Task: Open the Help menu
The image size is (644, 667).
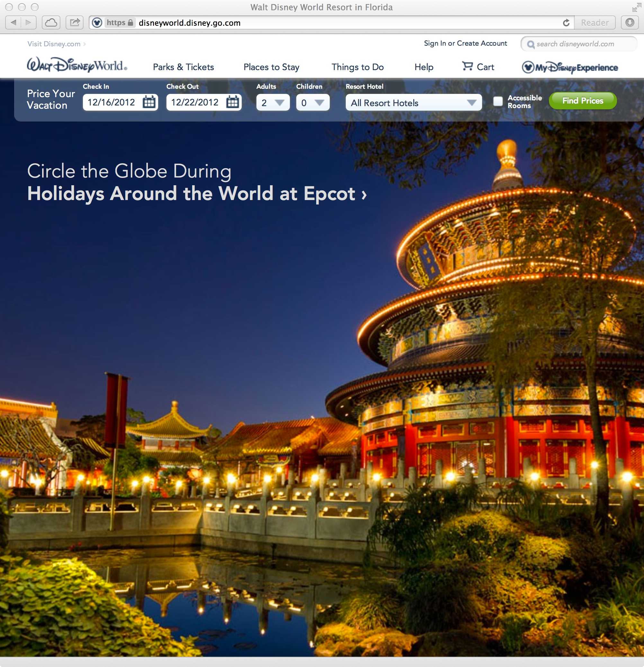Action: coord(424,68)
